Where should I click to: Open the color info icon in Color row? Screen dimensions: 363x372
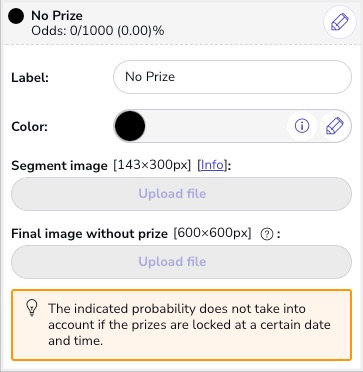302,126
